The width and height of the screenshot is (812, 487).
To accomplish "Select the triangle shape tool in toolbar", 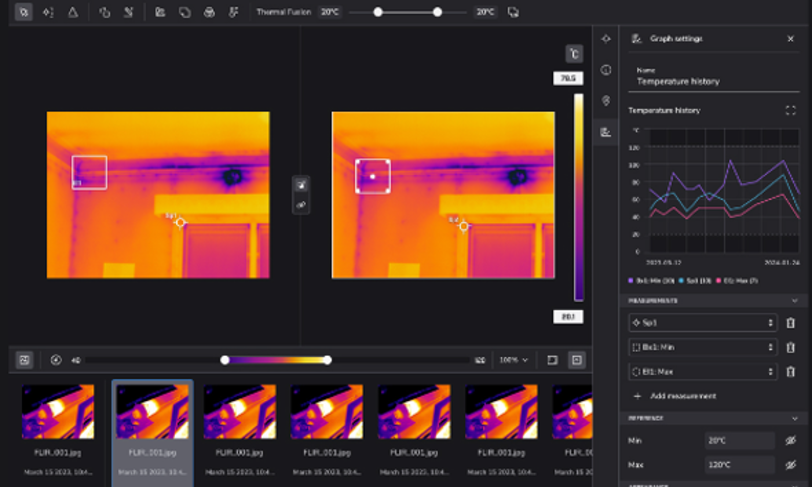I will click(x=73, y=12).
